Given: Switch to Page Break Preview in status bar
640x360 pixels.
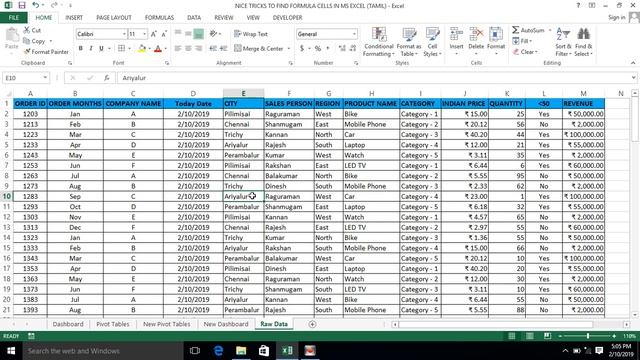Looking at the screenshot, I should click(547, 336).
